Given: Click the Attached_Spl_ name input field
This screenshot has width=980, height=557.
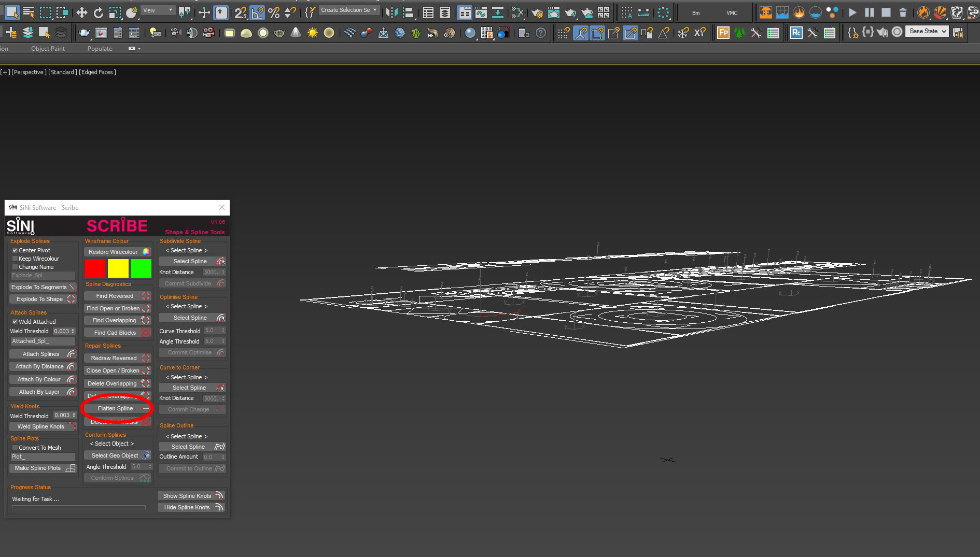Looking at the screenshot, I should tap(43, 341).
